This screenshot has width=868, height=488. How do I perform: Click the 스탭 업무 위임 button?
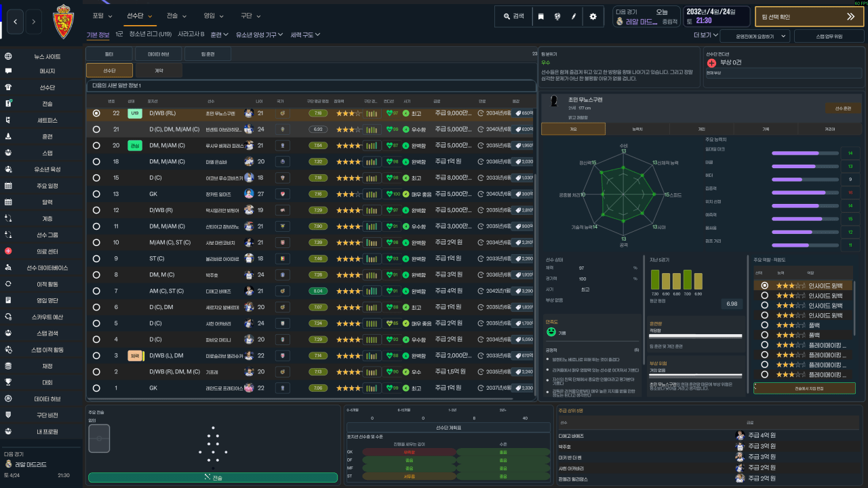[x=829, y=36]
